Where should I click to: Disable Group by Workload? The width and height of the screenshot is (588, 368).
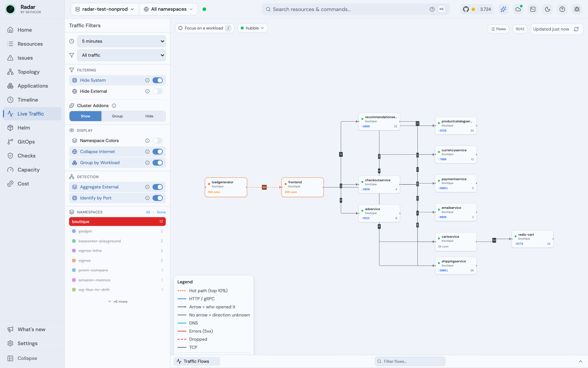[158, 163]
